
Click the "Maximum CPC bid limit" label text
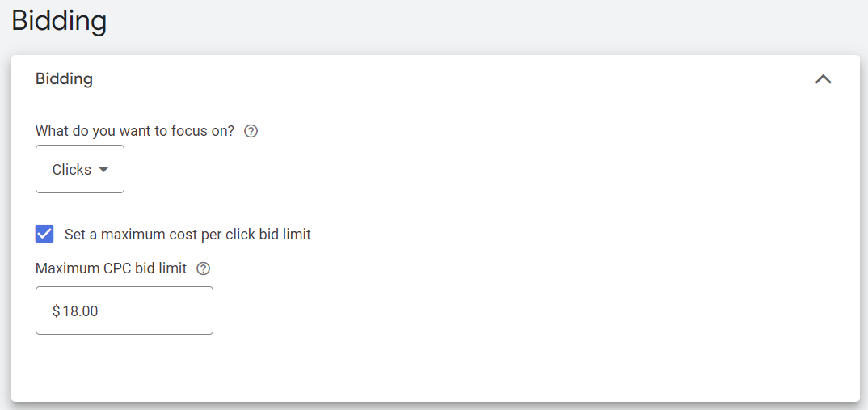click(112, 268)
